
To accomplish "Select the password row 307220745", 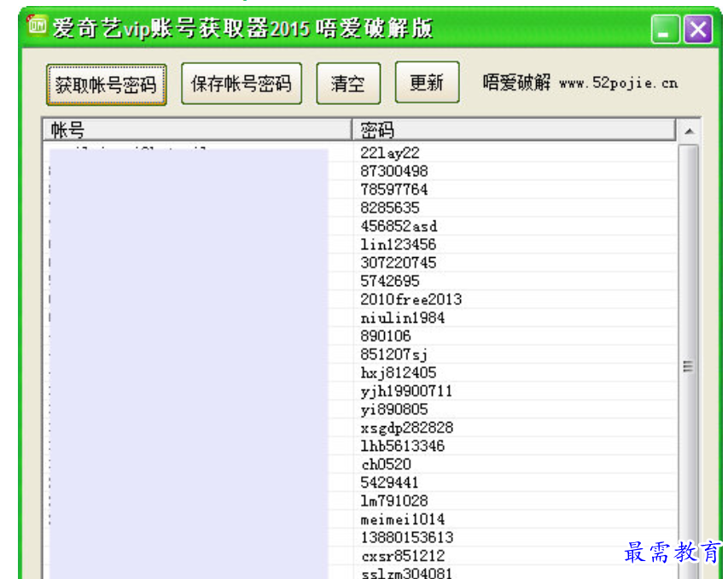I will click(399, 262).
